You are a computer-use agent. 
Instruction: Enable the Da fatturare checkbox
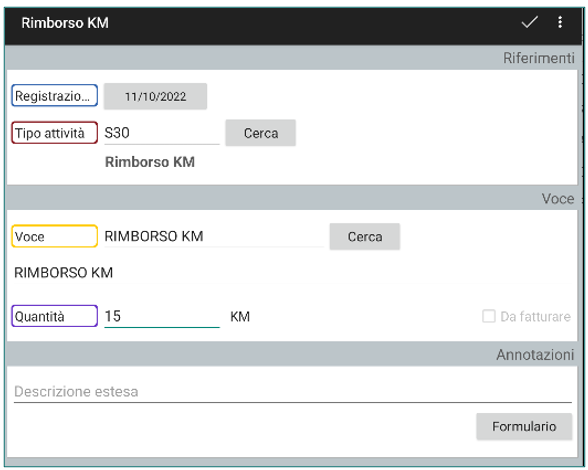488,316
